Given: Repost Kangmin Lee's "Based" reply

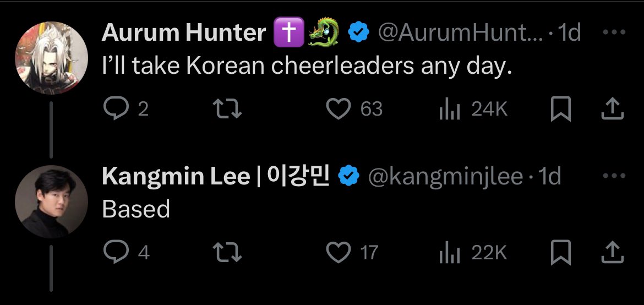Looking at the screenshot, I should tap(227, 253).
